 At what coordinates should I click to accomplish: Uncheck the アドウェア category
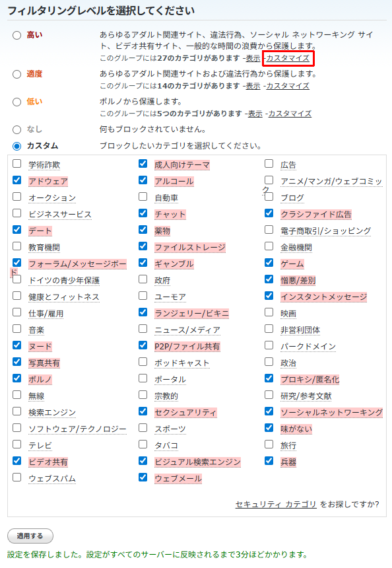[x=16, y=180]
